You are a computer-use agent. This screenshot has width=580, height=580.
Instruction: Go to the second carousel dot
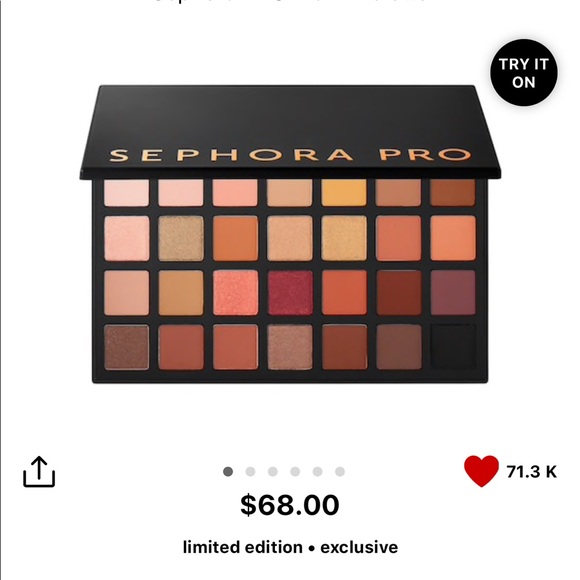pos(250,472)
